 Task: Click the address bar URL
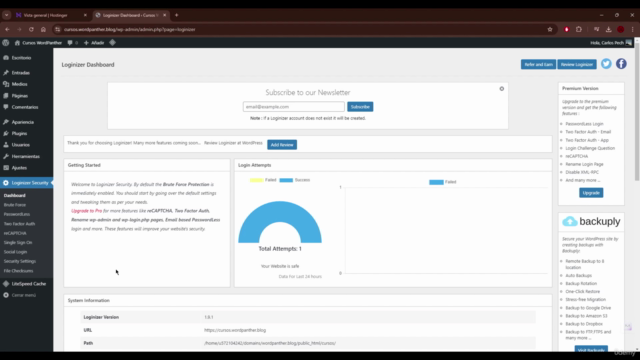click(129, 29)
